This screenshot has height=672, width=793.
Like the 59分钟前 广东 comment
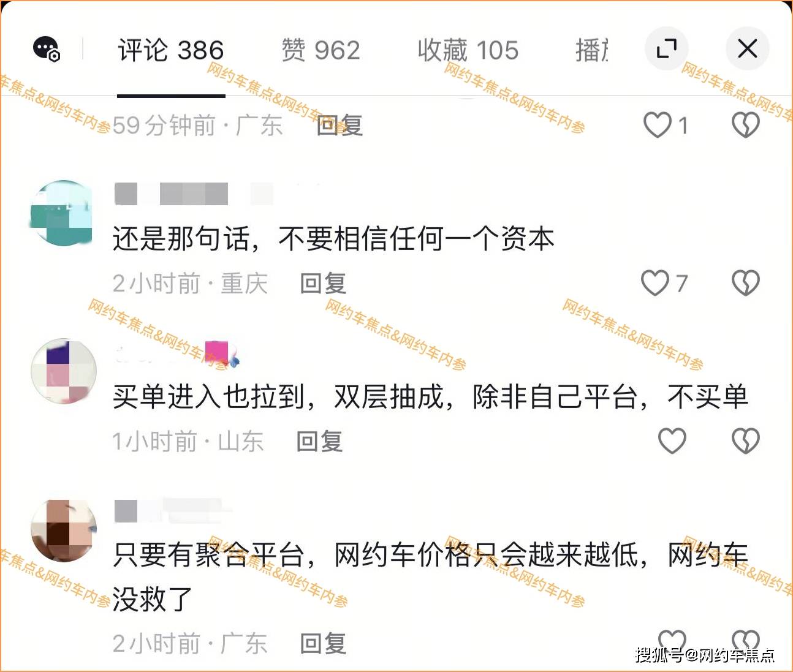[x=658, y=125]
